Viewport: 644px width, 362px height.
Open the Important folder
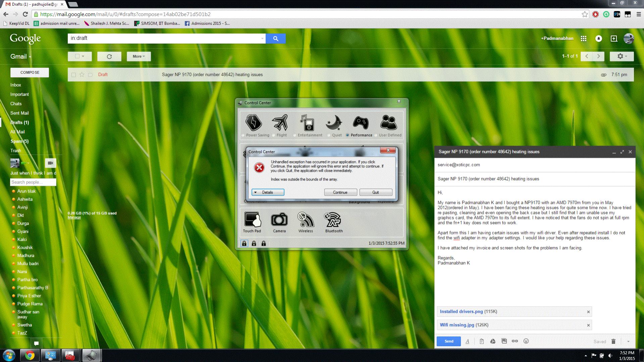pos(19,94)
